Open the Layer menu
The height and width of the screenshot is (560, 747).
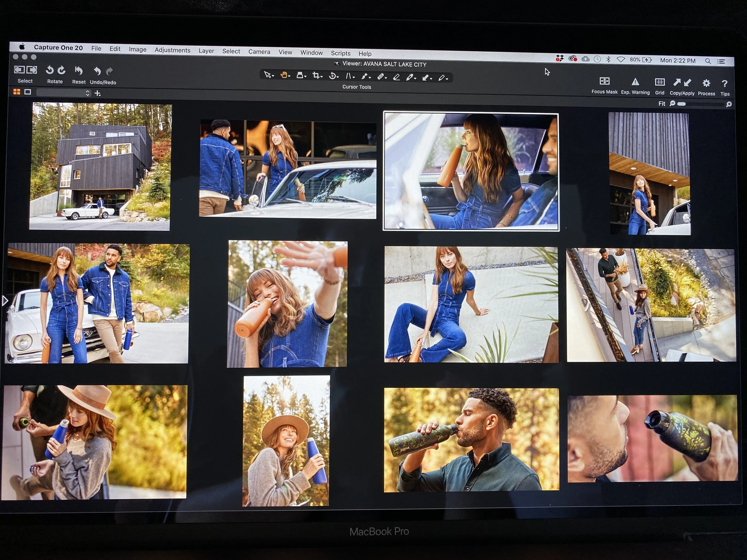pyautogui.click(x=206, y=51)
